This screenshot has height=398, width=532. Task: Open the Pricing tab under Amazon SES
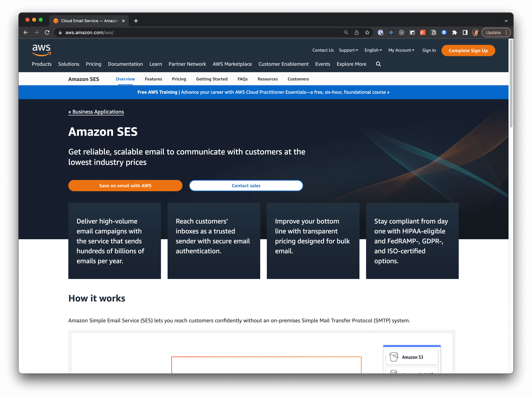179,79
